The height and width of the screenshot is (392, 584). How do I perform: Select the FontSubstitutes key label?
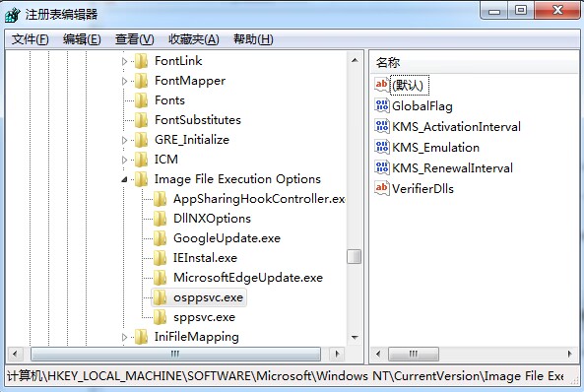tap(198, 120)
